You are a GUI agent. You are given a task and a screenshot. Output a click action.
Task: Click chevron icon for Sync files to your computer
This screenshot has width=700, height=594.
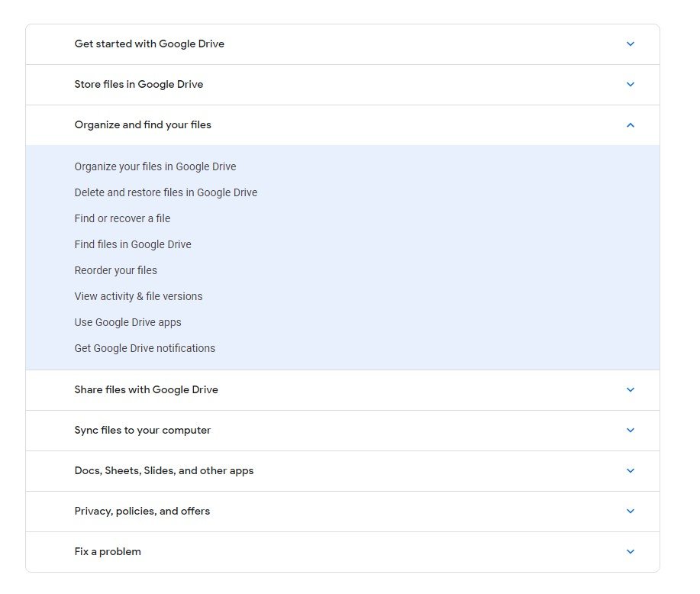click(x=631, y=431)
